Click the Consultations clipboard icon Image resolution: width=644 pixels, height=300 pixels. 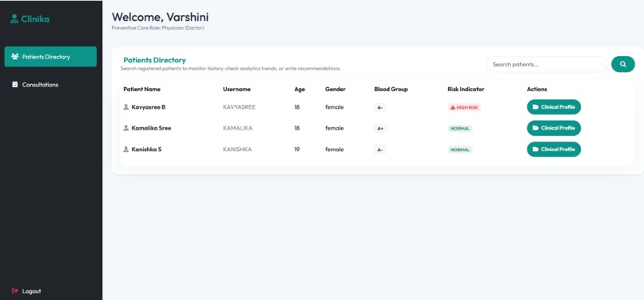pyautogui.click(x=15, y=84)
